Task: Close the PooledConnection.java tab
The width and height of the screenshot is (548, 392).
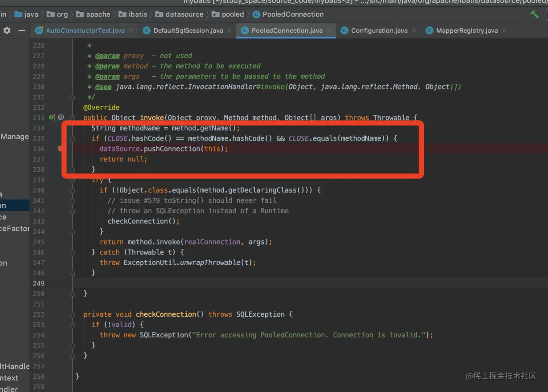Action: coord(330,30)
